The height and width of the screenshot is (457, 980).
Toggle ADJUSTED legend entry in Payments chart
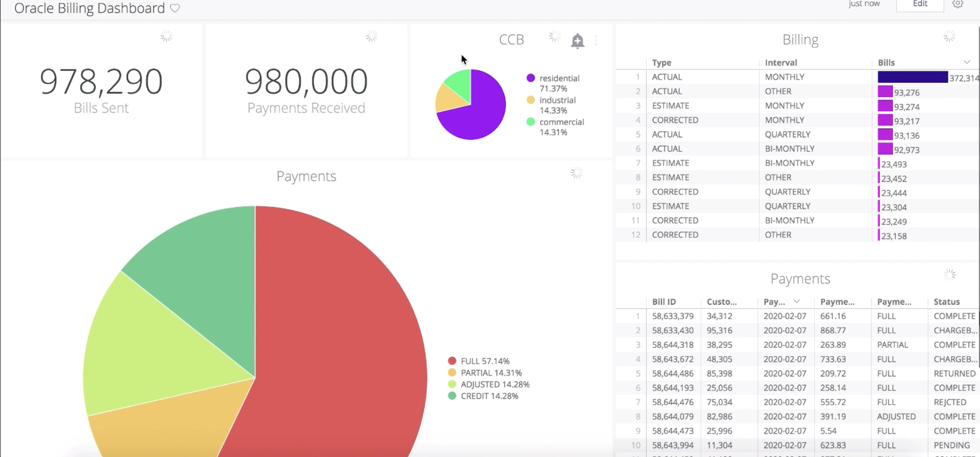click(489, 384)
